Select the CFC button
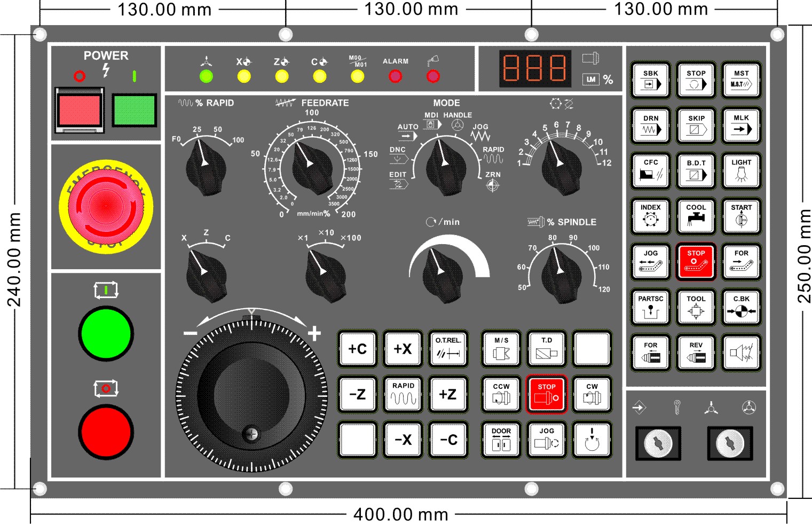 tap(650, 170)
